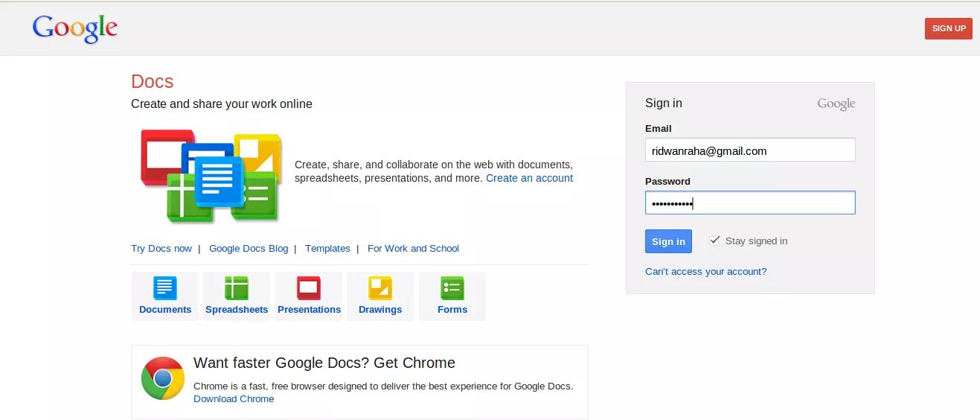Open the Presentations icon tile
Image resolution: width=980 pixels, height=420 pixels.
click(309, 296)
